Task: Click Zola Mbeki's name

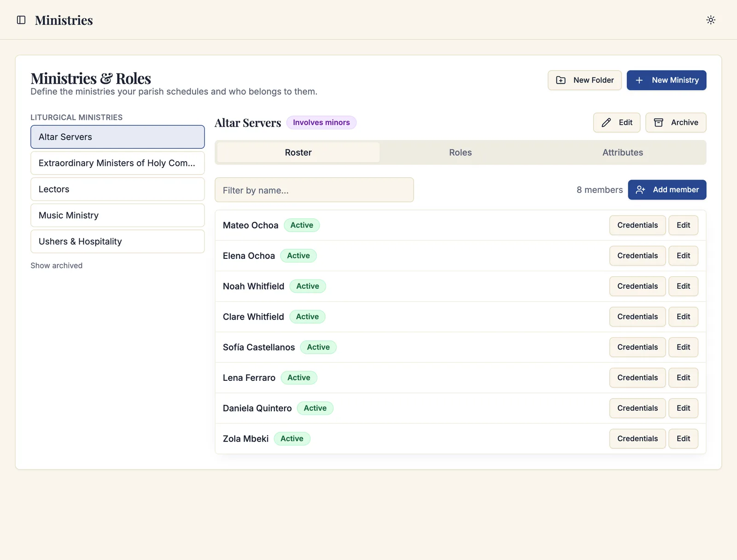Action: tap(246, 438)
